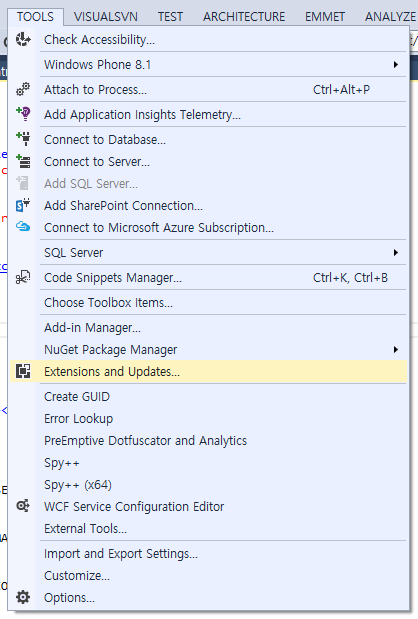Select Create GUID menu entry

(77, 396)
